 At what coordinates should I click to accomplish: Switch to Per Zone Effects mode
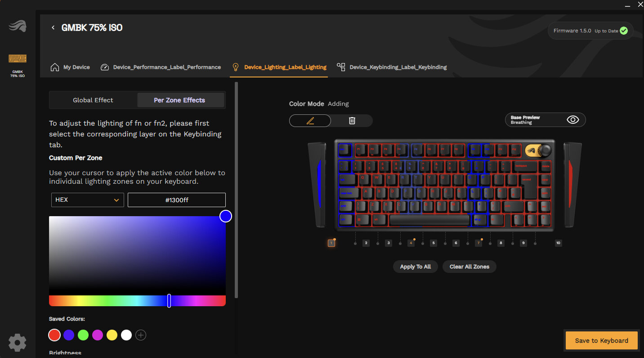(179, 100)
